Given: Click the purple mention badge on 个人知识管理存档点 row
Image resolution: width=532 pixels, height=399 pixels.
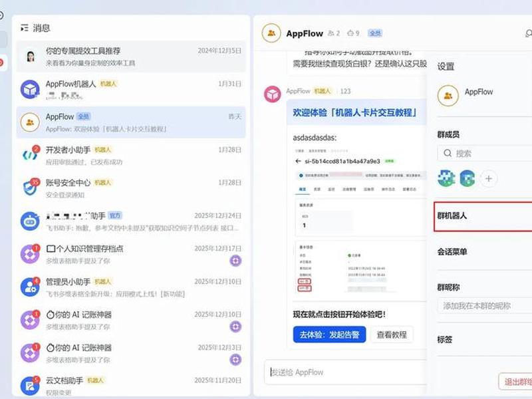Looking at the screenshot, I should pyautogui.click(x=235, y=261).
